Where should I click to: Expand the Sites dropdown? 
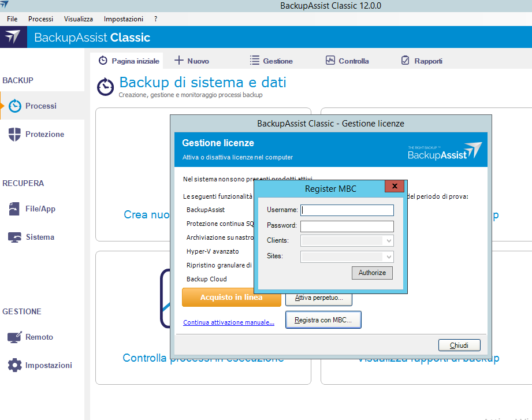click(389, 256)
